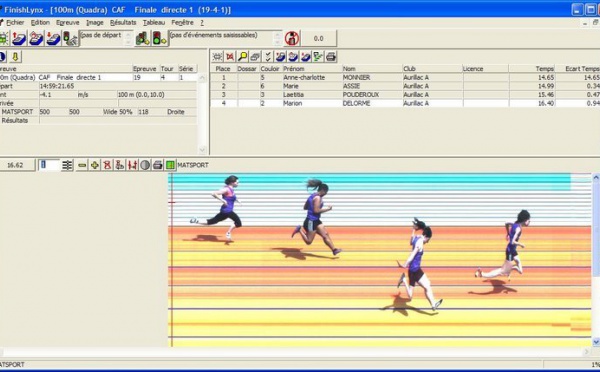
Task: Open the Fichier menu
Action: click(15, 23)
